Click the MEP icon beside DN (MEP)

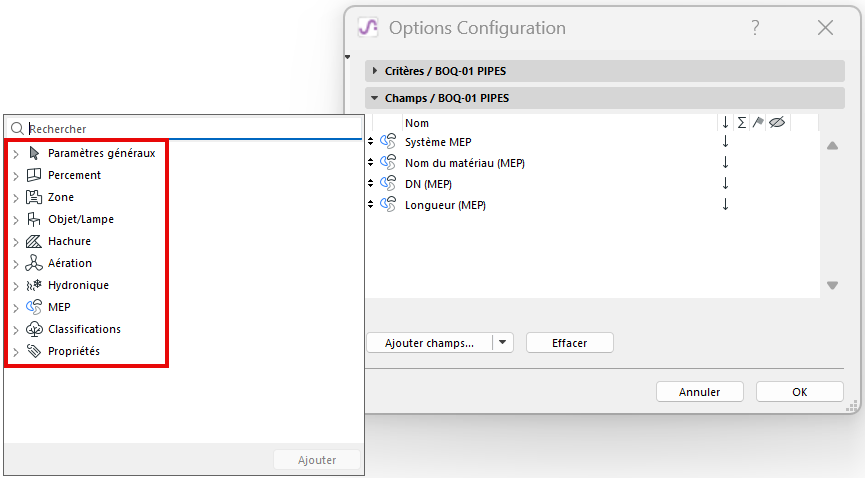point(388,184)
